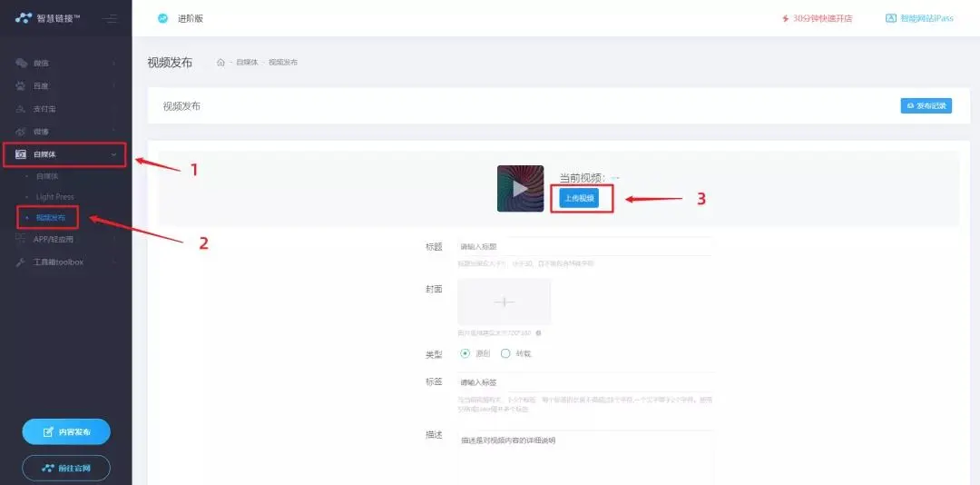Click the info icon beside cover size hint
This screenshot has height=485, width=980.
(538, 333)
